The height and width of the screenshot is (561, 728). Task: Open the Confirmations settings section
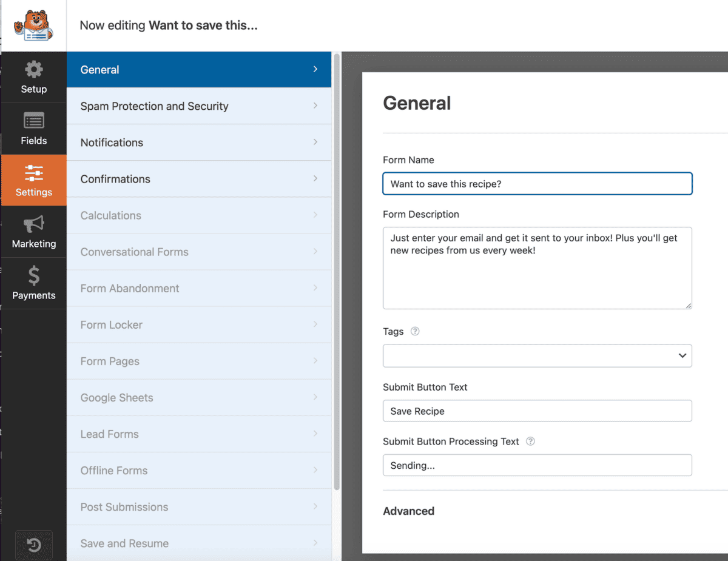coord(199,179)
